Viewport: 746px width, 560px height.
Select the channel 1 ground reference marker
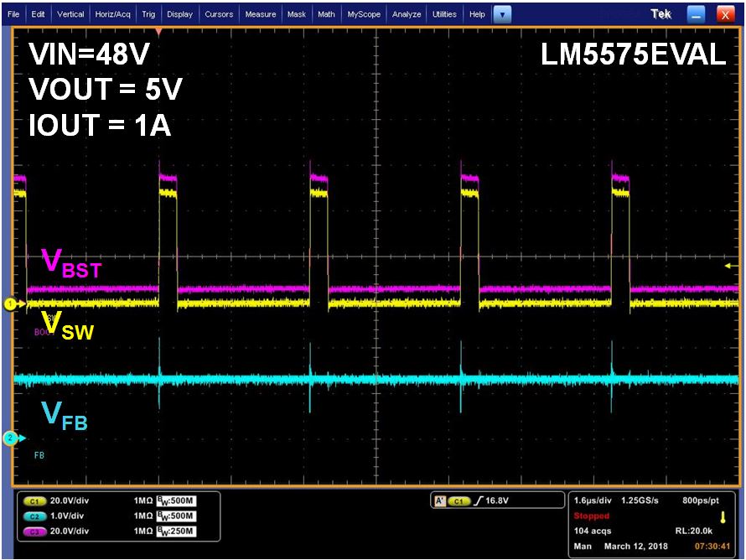[10, 303]
